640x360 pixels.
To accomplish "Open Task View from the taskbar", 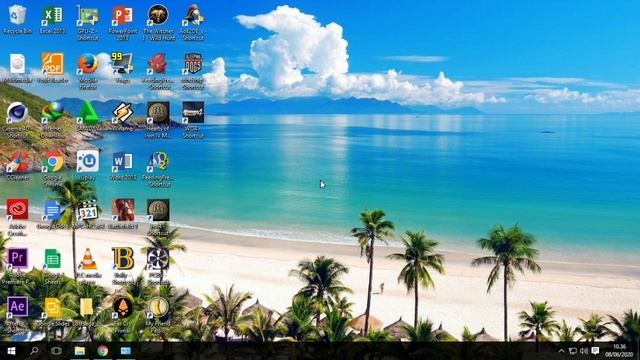I will [x=56, y=351].
